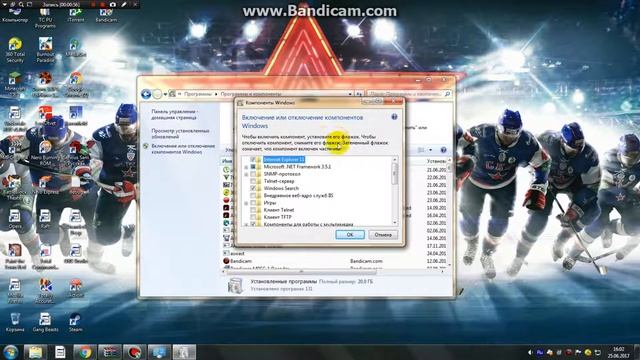The image size is (640, 360).
Task: Click scroll-down arrow in components list
Action: click(395, 223)
